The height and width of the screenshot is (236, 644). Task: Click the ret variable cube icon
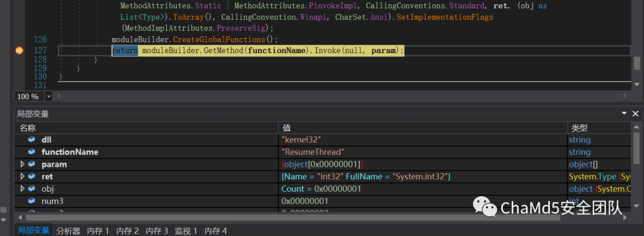(32, 176)
